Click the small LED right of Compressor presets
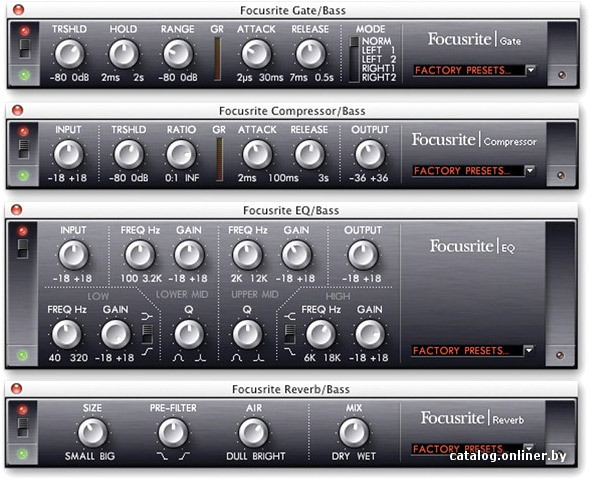The height and width of the screenshot is (479, 589). click(561, 175)
